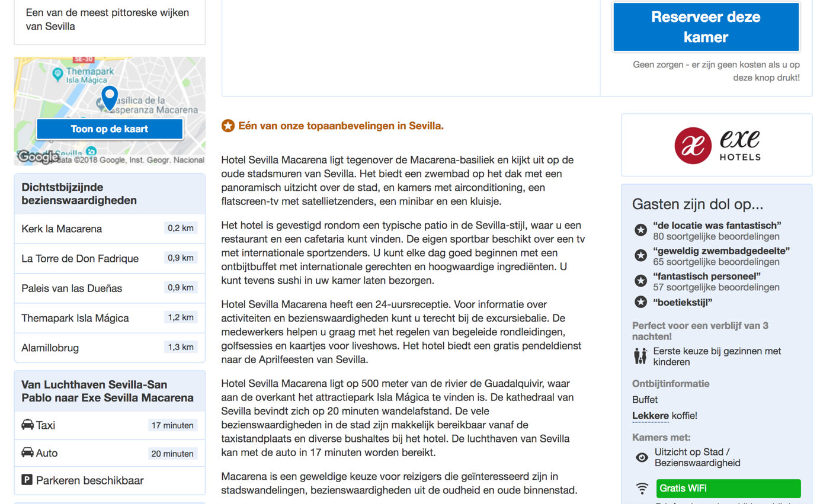Click the WiFi signal icon

coord(642,489)
